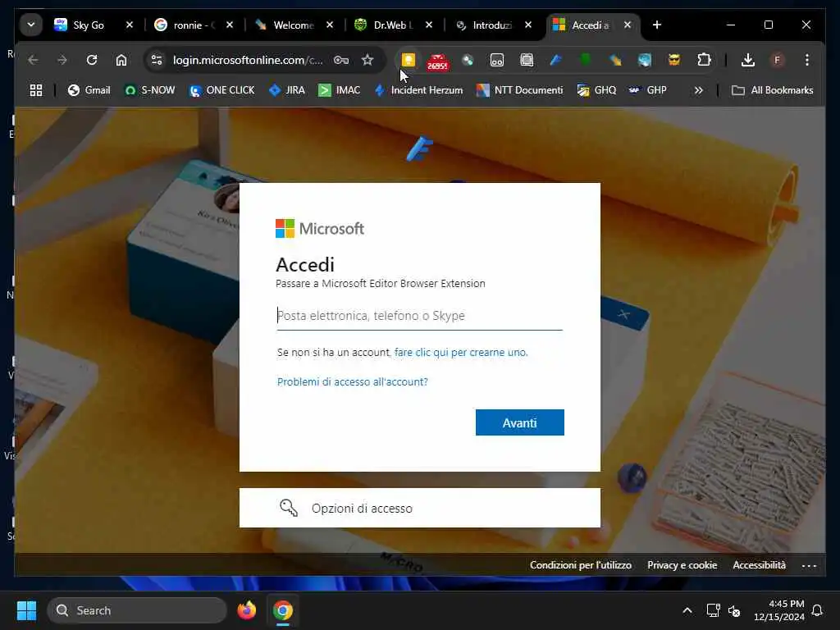Open Privacy e cookie link
840x630 pixels.
(682, 565)
